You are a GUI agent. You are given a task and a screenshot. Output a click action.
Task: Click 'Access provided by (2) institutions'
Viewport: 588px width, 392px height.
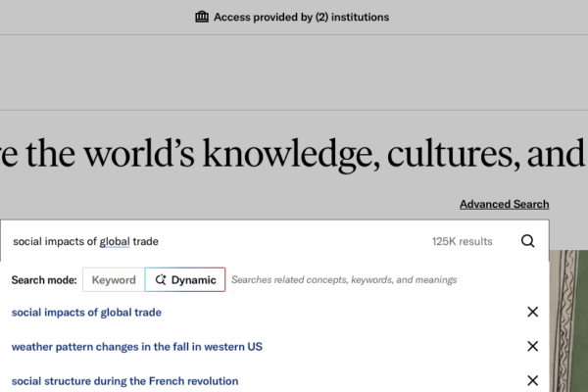[x=302, y=18]
